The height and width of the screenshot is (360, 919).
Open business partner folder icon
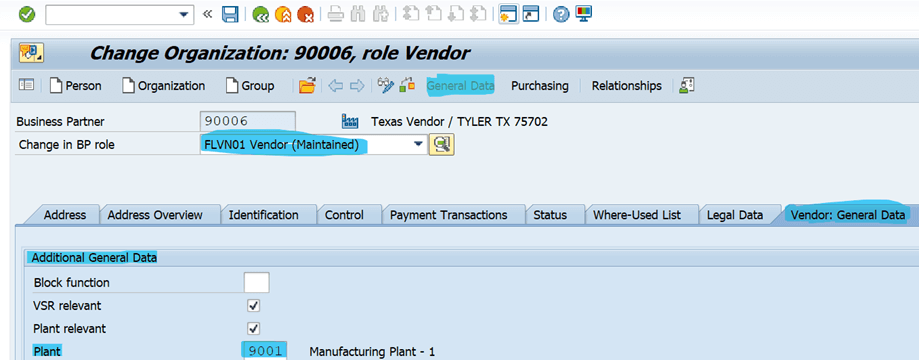(x=307, y=86)
